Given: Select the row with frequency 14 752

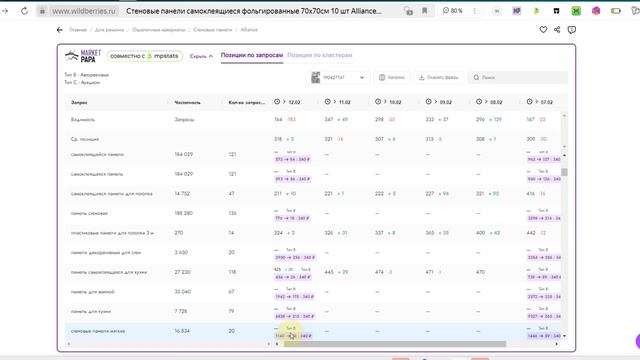Looking at the screenshot, I should pos(313,193).
